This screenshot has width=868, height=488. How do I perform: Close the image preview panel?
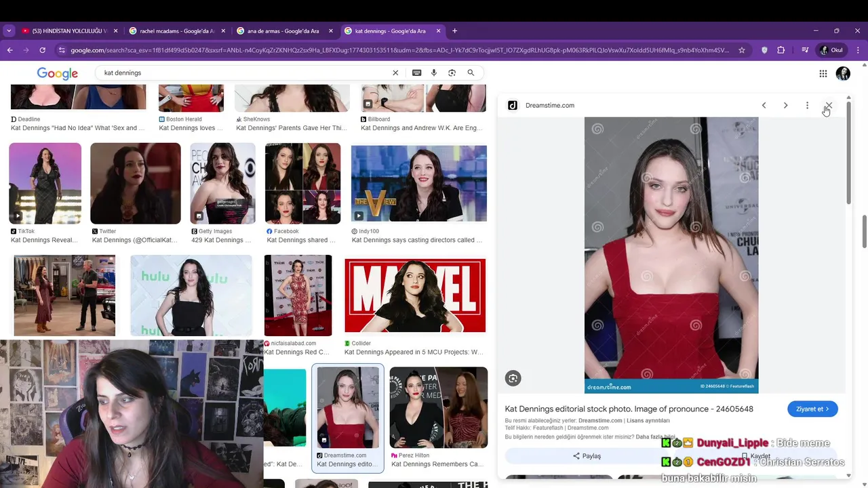pos(829,105)
